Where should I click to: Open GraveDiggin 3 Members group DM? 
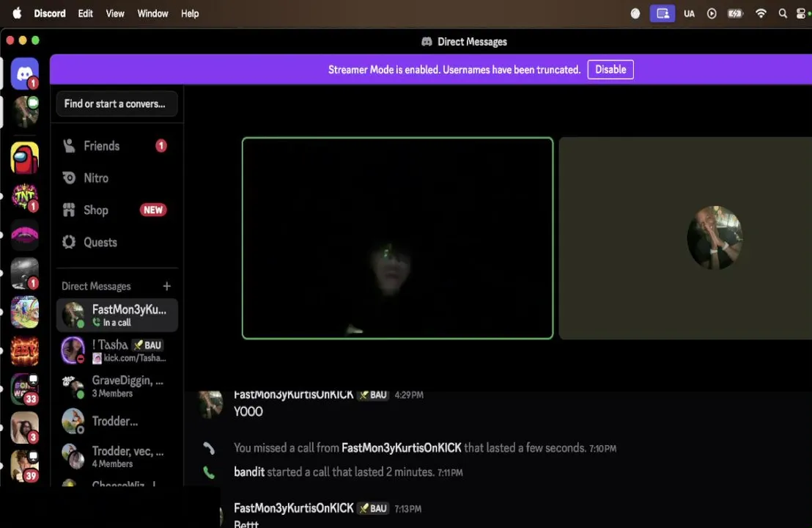tap(117, 386)
